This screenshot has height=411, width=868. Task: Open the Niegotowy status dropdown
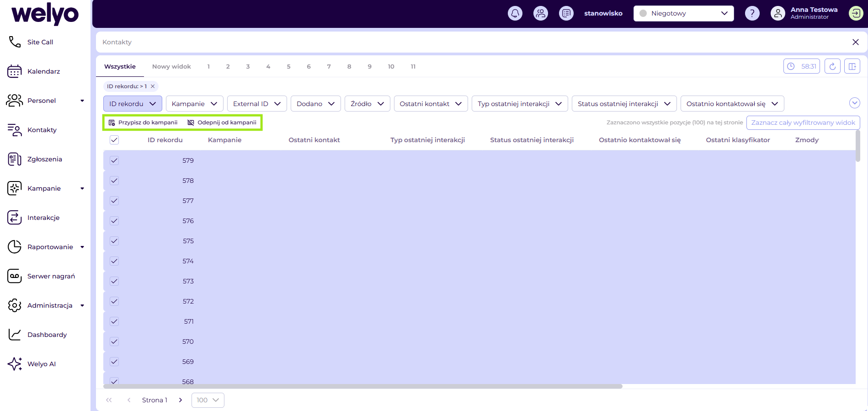tap(684, 13)
